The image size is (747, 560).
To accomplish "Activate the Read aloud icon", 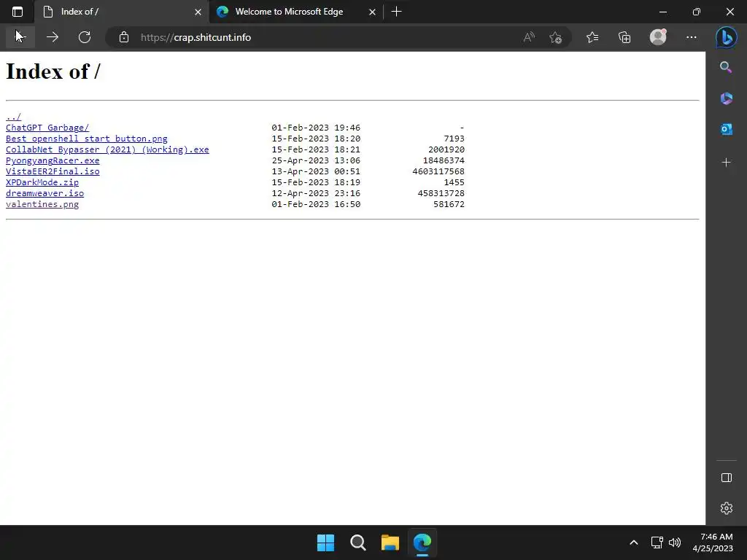I will (529, 37).
